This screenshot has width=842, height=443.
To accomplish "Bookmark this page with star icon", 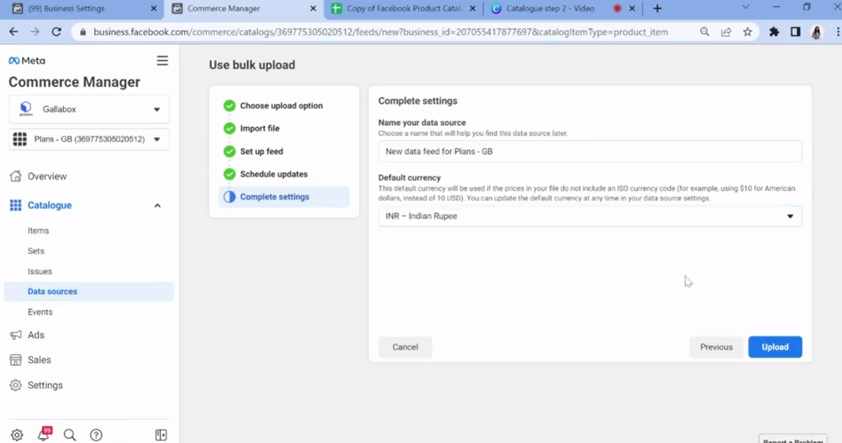I will click(x=747, y=32).
